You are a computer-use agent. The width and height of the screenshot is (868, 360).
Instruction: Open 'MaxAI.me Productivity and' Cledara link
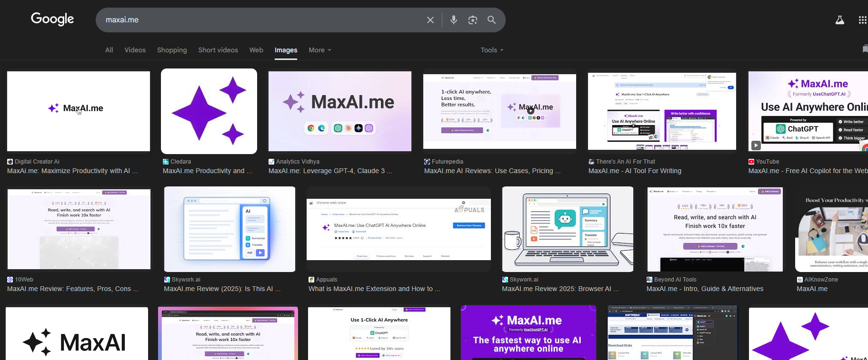[208, 171]
